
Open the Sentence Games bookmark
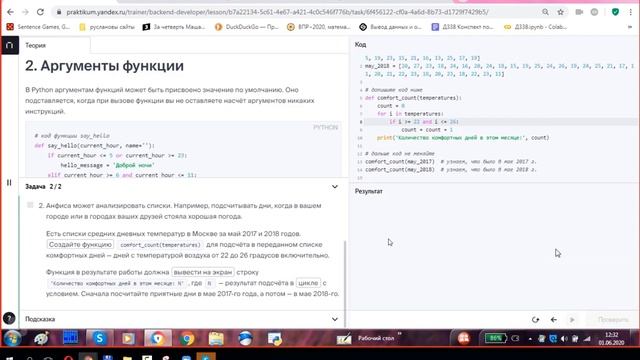click(x=38, y=27)
